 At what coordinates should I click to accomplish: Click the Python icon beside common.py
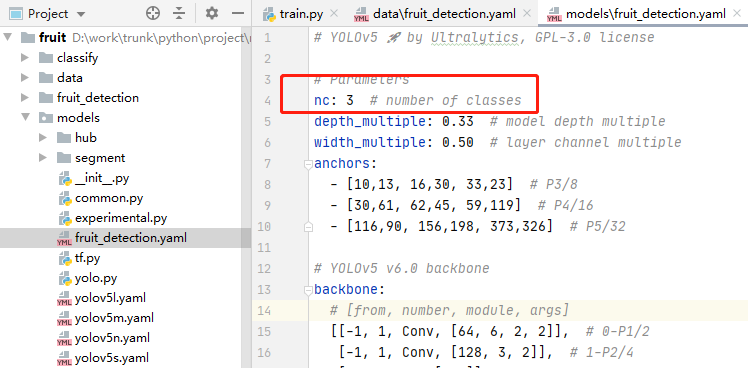(x=64, y=198)
